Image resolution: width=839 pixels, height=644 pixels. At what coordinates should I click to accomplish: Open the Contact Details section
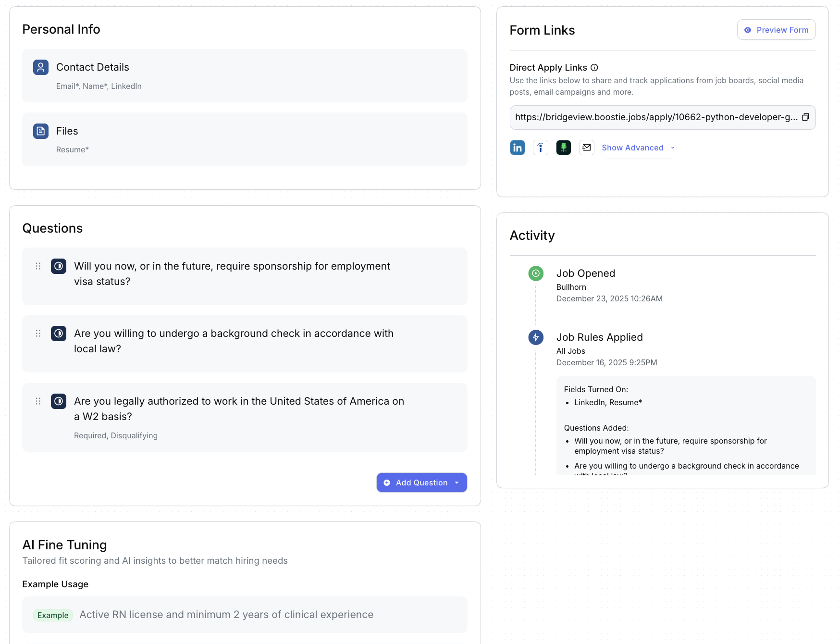tap(245, 75)
